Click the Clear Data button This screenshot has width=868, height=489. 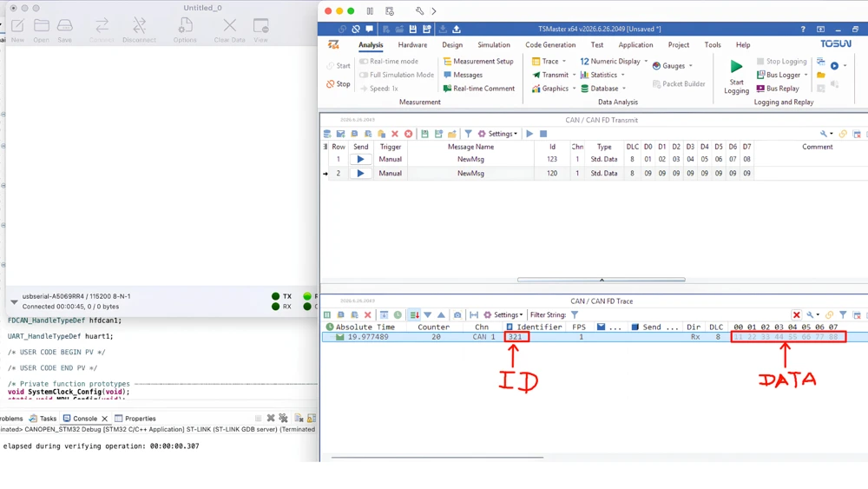click(229, 30)
